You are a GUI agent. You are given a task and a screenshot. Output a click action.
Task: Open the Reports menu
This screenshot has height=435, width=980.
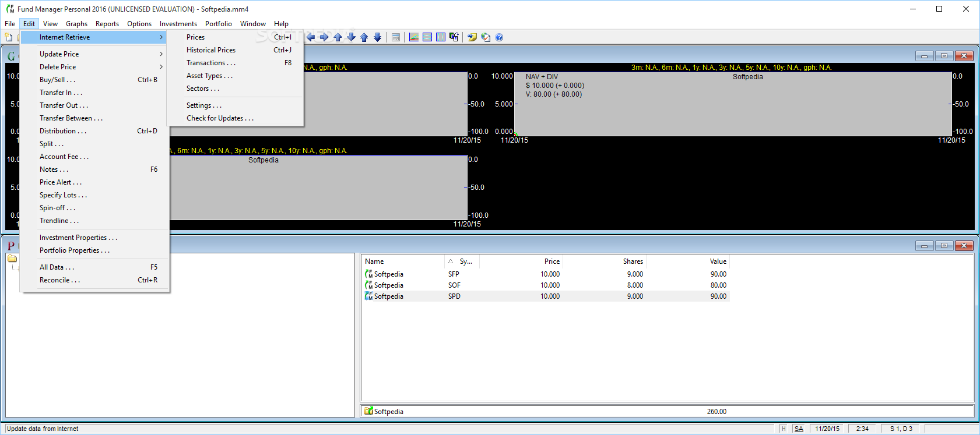tap(107, 24)
